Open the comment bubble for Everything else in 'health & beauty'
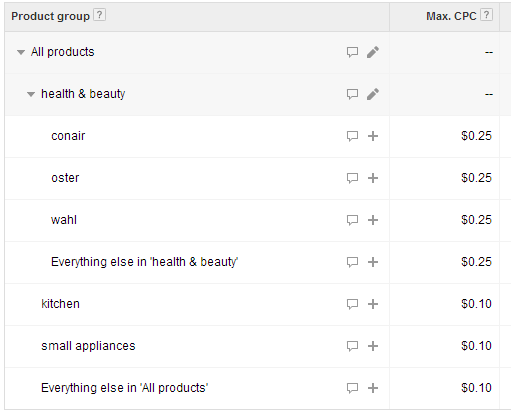The image size is (511, 413). (352, 262)
